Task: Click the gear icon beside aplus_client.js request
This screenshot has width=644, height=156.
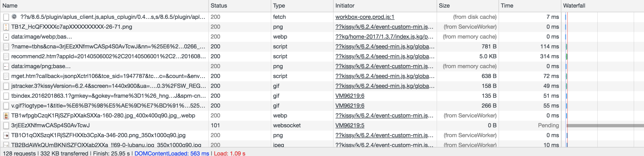Action: (x=14, y=17)
